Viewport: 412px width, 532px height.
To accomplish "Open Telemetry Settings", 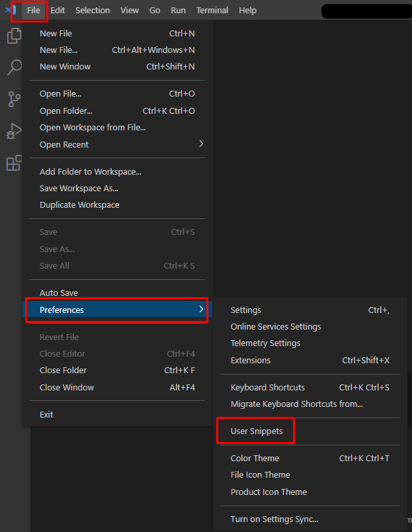I will 310,343.
